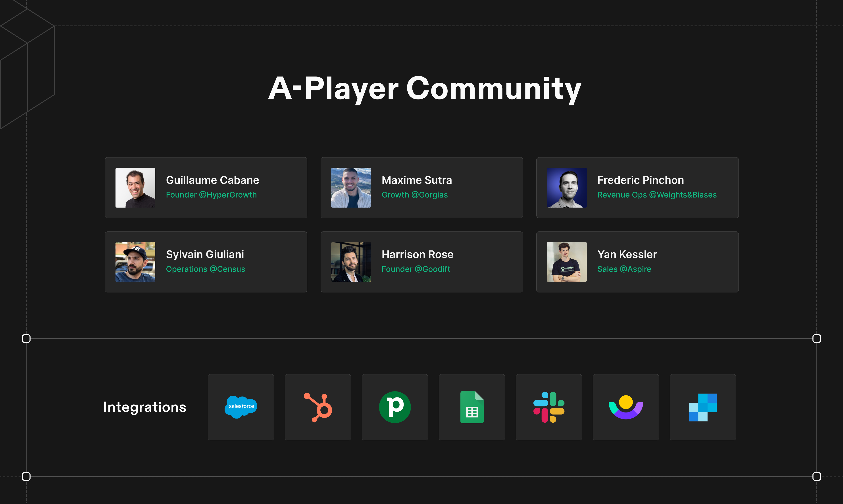This screenshot has width=843, height=504.
Task: Click the Google Sheets integration icon
Action: pyautogui.click(x=472, y=407)
